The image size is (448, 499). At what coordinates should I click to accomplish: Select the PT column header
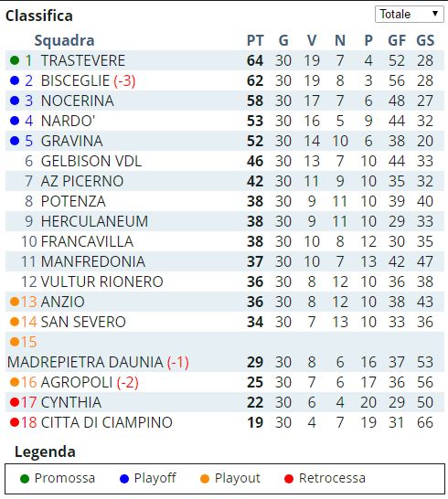(x=255, y=40)
